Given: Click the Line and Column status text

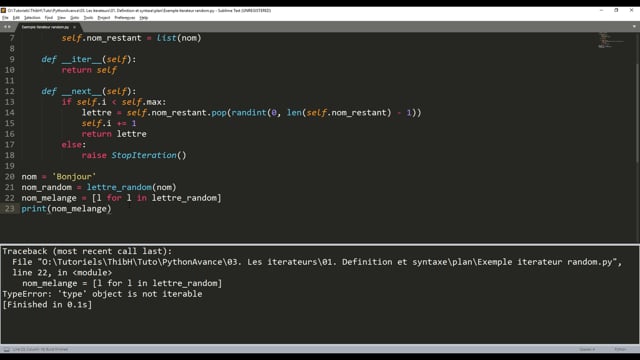Looking at the screenshot, I should click(x=40, y=349).
